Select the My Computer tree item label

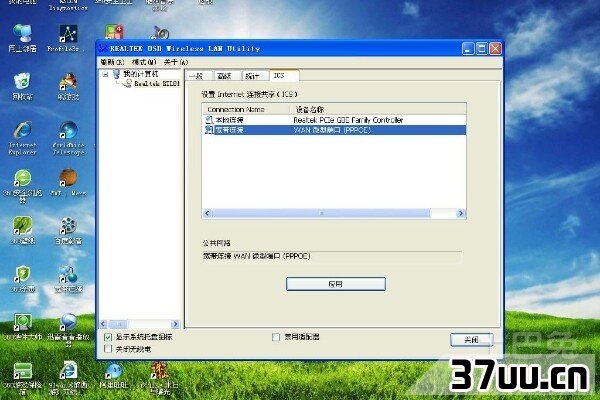tap(140, 74)
